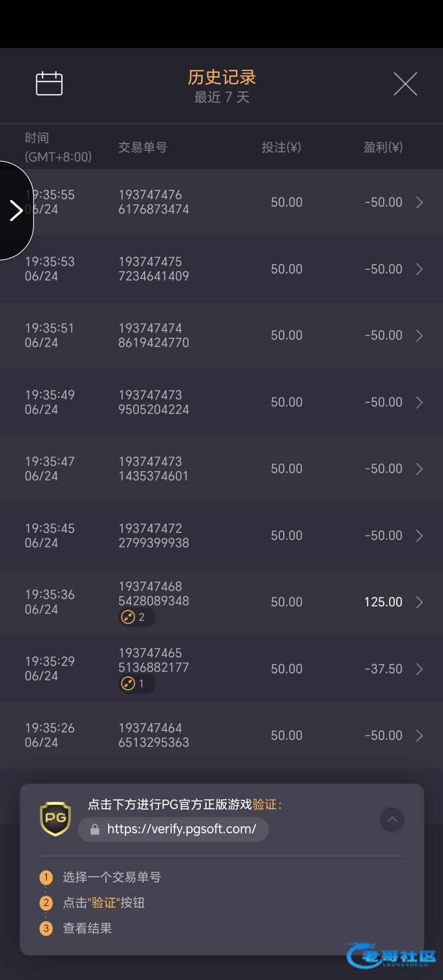The width and height of the screenshot is (443, 980).
Task: Click the free spin badge showing 2
Action: 136,617
